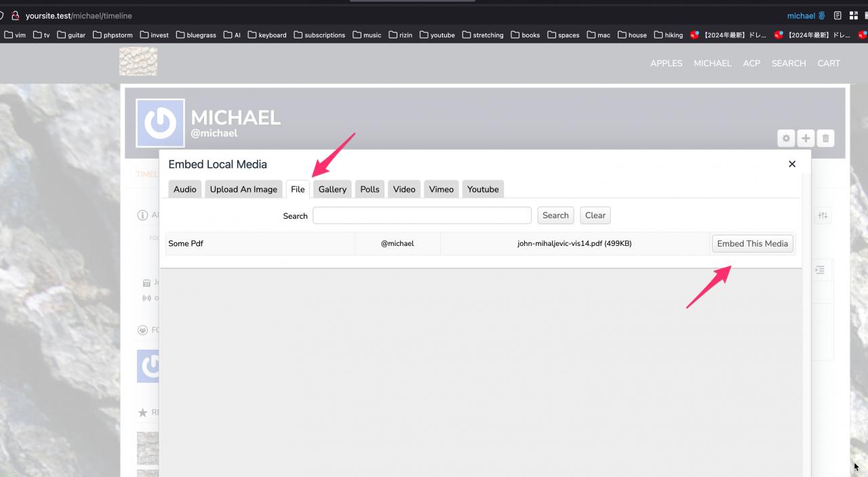Click the plus icon on profile header
This screenshot has height=477, width=868.
click(x=806, y=138)
